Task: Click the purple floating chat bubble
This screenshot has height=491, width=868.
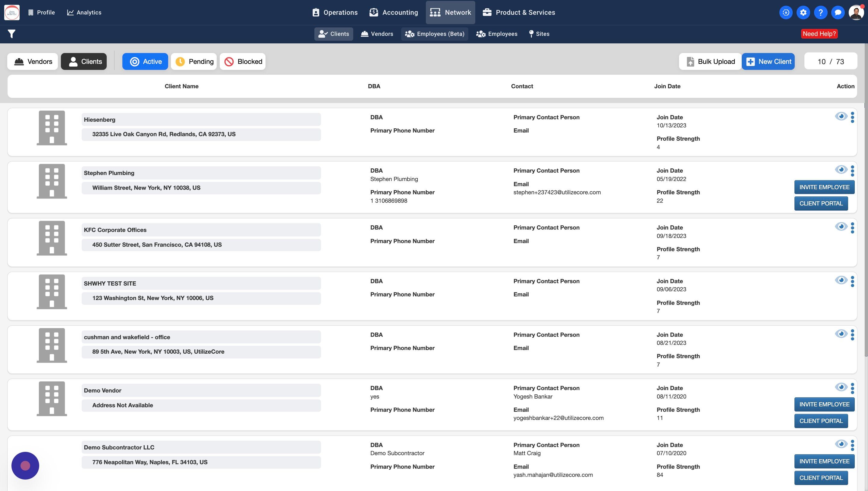Action: pyautogui.click(x=25, y=465)
